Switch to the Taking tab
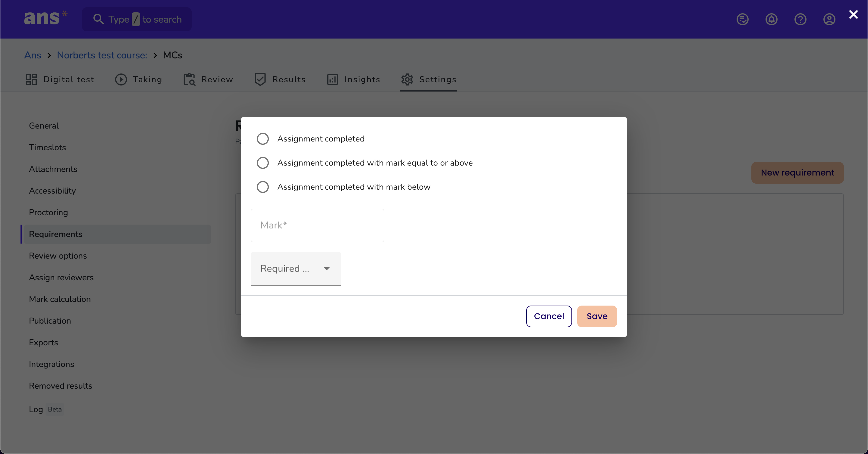Image resolution: width=868 pixels, height=454 pixels. coord(139,79)
